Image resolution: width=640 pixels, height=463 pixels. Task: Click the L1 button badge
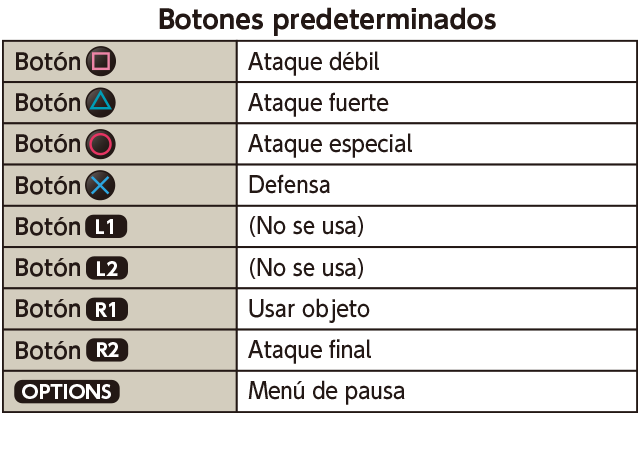(x=106, y=227)
